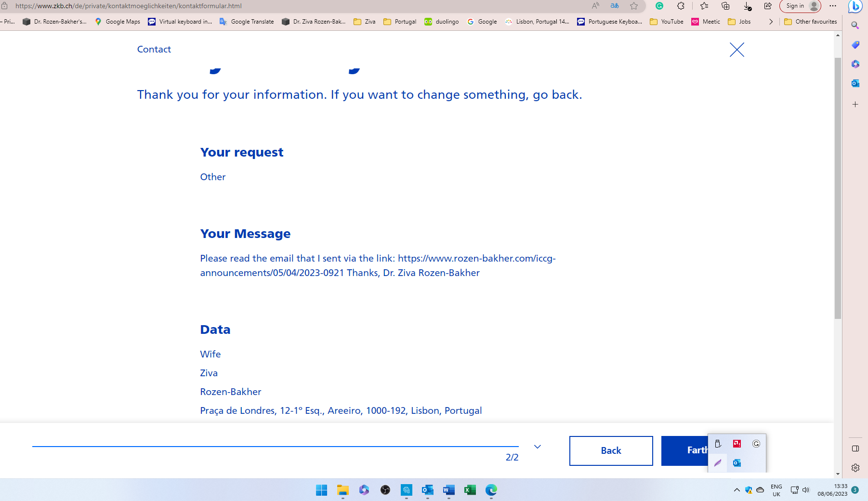This screenshot has height=501, width=868.
Task: Click the Contact heading link
Action: pyautogui.click(x=154, y=49)
